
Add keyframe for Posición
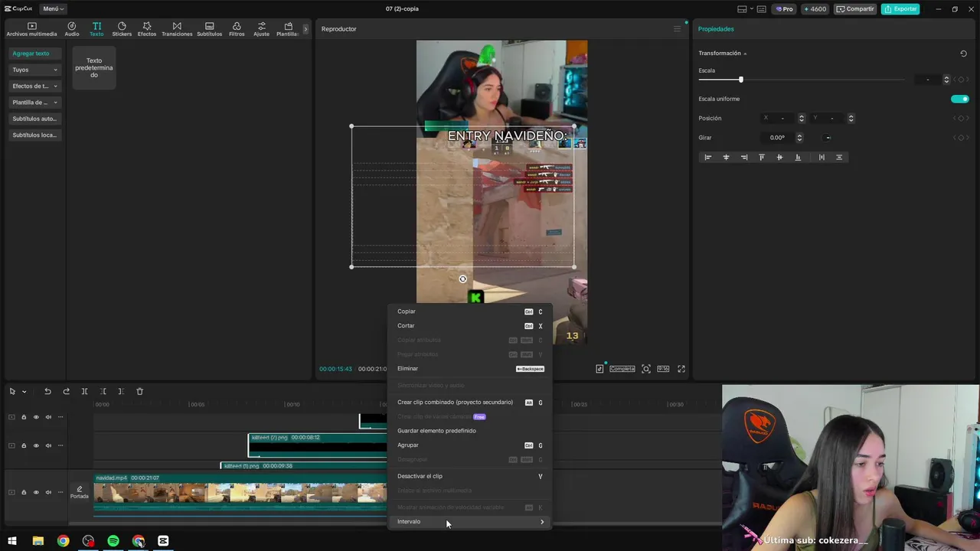961,118
